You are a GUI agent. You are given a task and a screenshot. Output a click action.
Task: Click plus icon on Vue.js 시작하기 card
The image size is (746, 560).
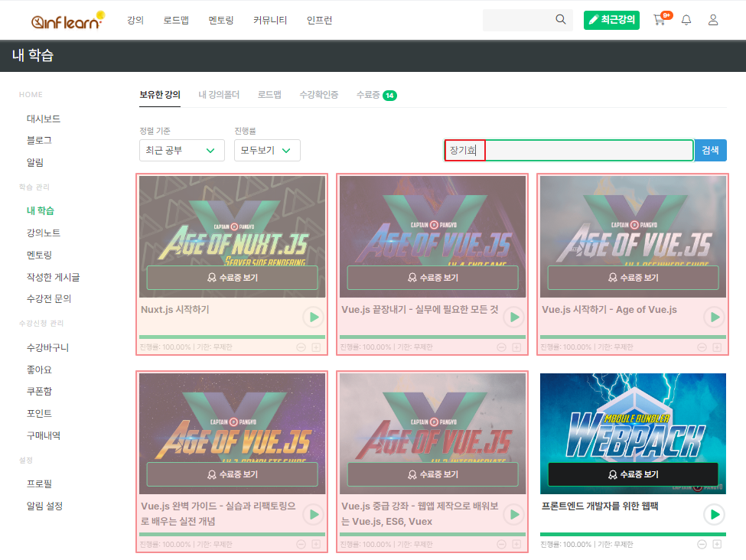click(717, 347)
